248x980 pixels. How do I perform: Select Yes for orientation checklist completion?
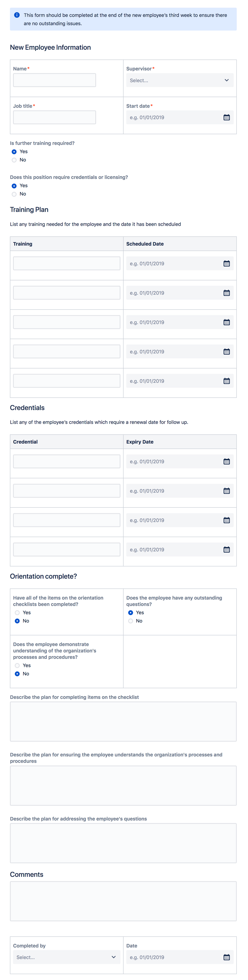(x=17, y=612)
